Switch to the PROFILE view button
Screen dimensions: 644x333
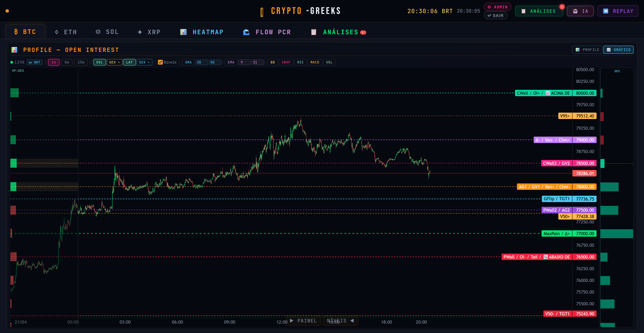587,50
